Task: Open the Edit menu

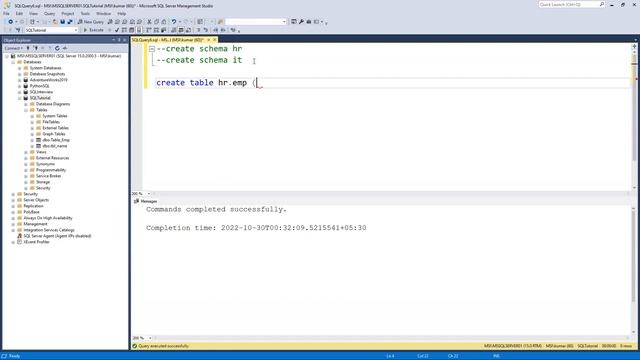Action: (x=19, y=13)
